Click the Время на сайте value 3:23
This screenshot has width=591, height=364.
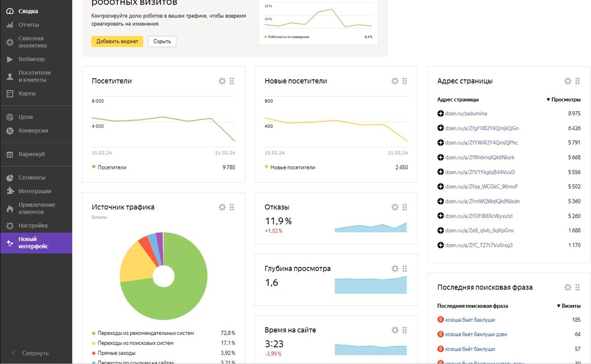coord(274,344)
